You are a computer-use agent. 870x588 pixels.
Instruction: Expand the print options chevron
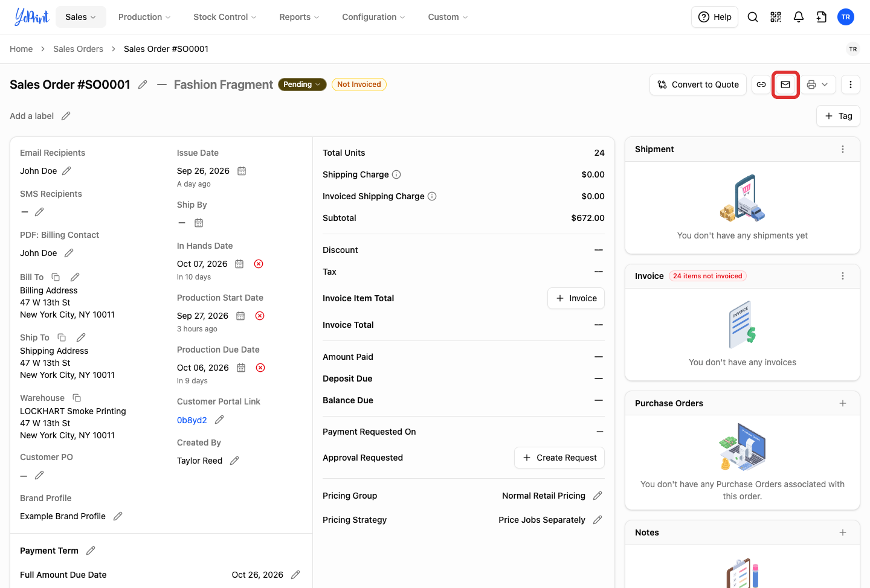[825, 85]
